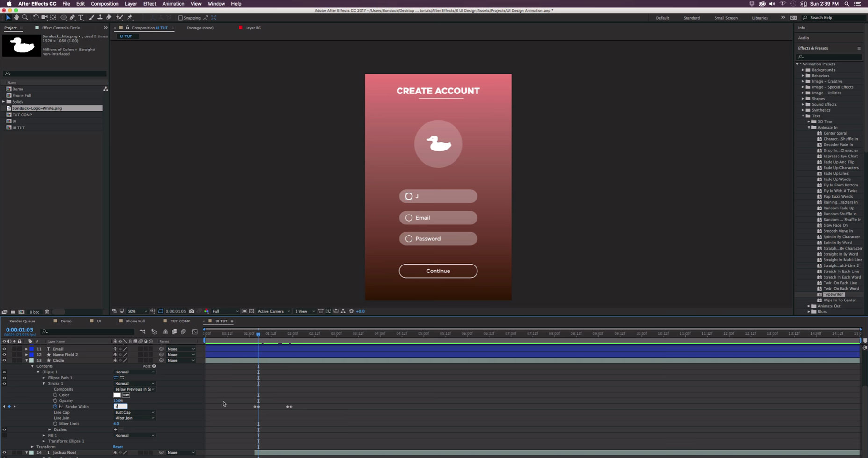Screen dimensions: 868x458
Task: Expand the Ellipse Path 1 group
Action: click(44, 378)
